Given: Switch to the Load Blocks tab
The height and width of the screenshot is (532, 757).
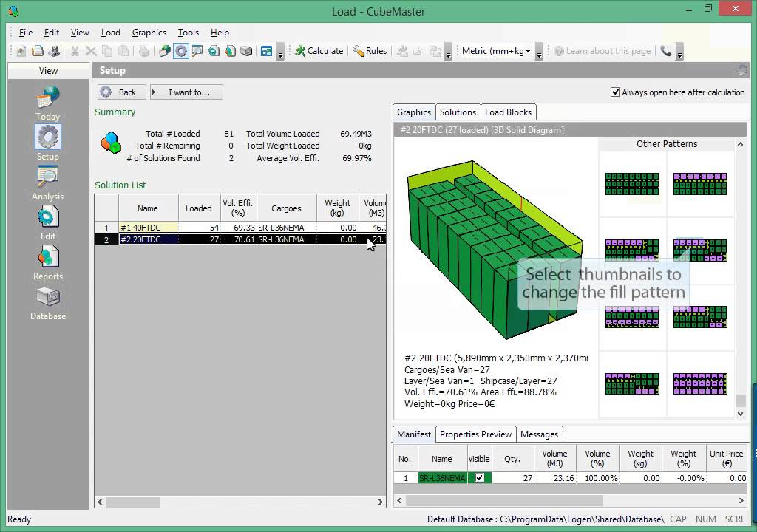Looking at the screenshot, I should pos(508,112).
